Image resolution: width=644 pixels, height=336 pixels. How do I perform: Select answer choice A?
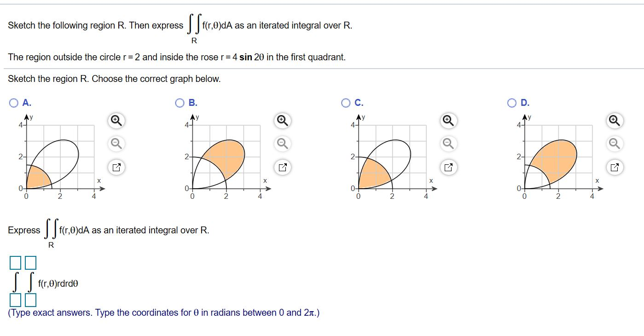point(13,102)
